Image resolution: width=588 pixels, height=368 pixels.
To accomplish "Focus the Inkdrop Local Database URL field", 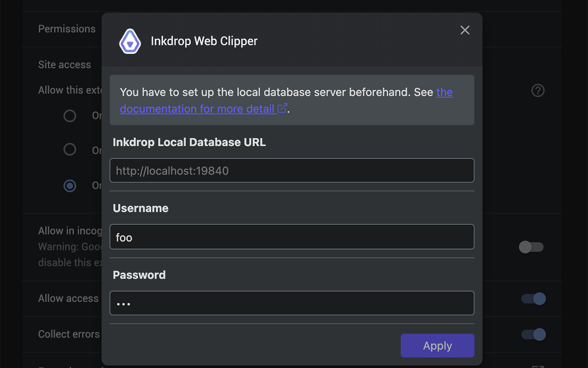I will click(292, 170).
